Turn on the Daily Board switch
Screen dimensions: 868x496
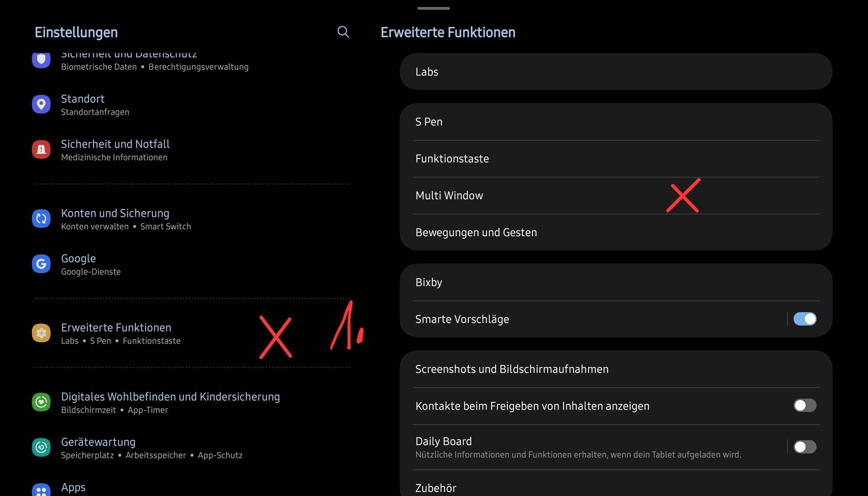point(805,447)
